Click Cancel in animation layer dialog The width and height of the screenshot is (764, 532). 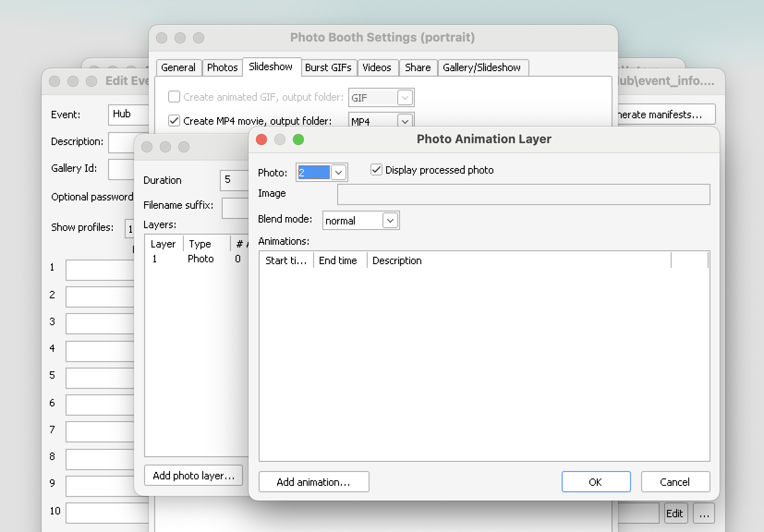675,482
